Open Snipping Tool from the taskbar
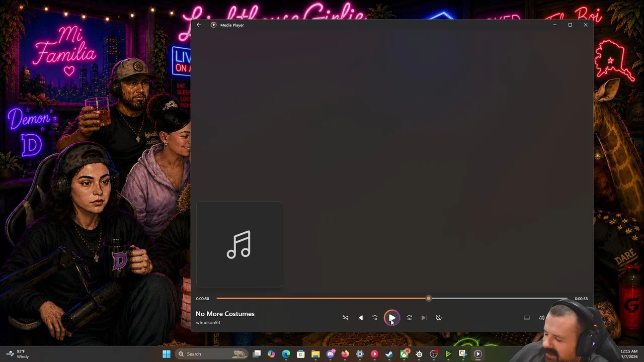Screen dimensions: 644x362 pyautogui.click(x=463, y=354)
